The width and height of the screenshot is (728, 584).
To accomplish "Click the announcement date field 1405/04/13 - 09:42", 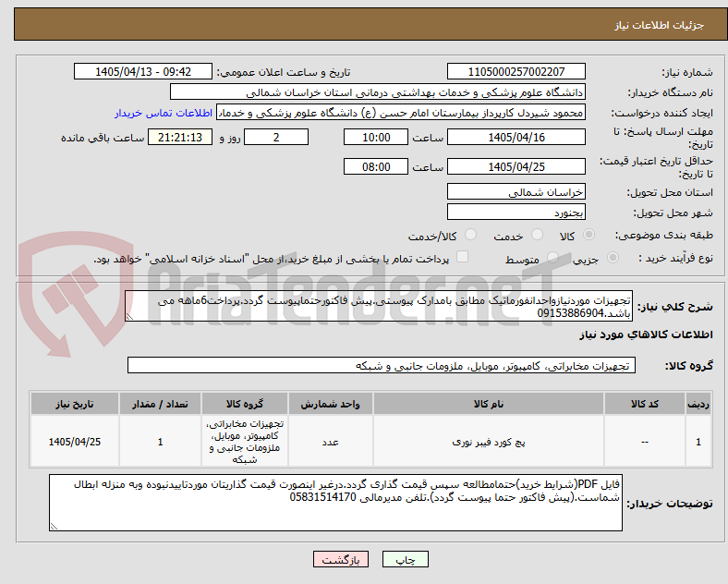I will tap(143, 71).
